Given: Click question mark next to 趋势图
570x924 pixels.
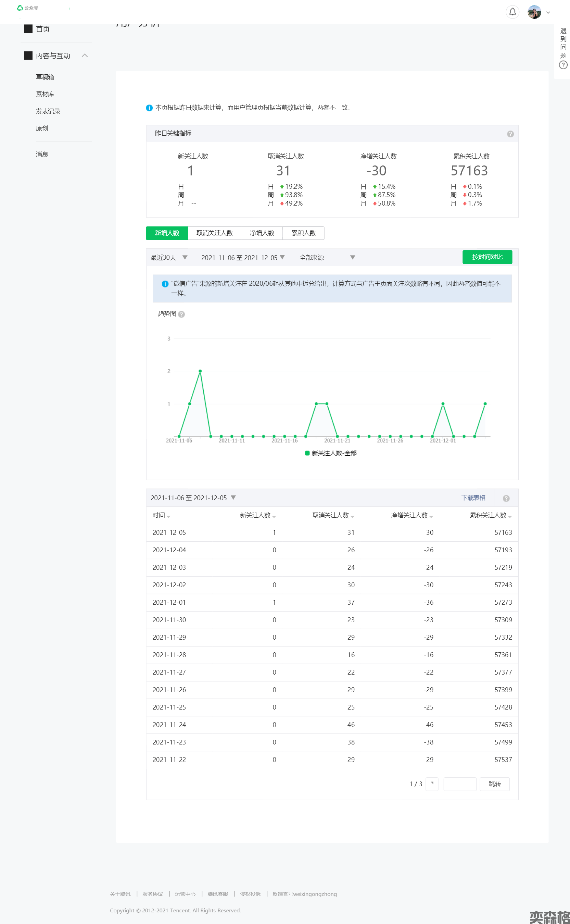Looking at the screenshot, I should click(x=181, y=314).
